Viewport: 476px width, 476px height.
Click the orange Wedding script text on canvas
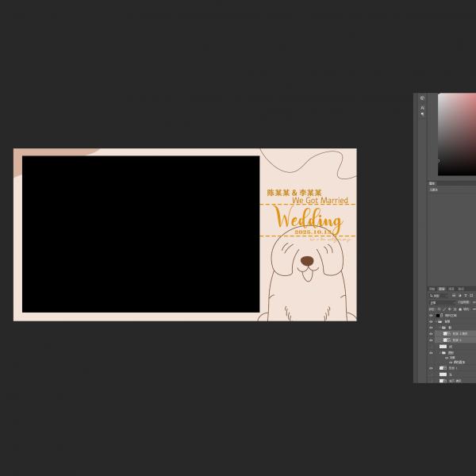(x=308, y=219)
